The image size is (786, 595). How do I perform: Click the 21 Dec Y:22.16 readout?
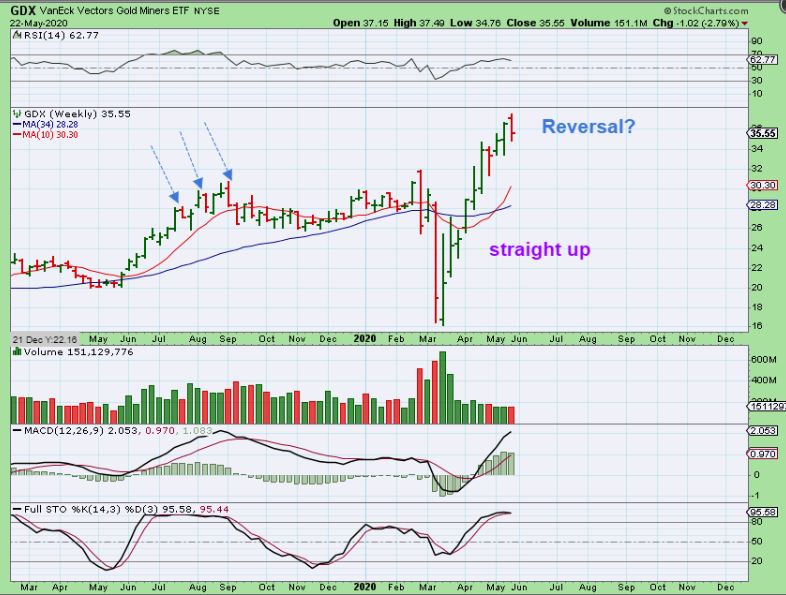pyautogui.click(x=45, y=339)
